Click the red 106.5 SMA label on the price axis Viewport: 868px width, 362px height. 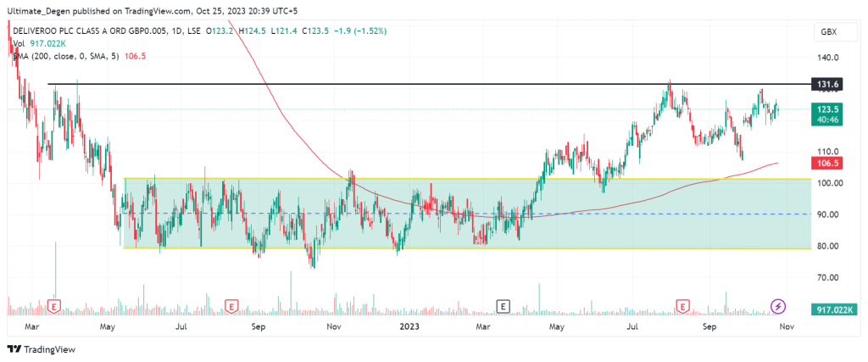point(827,163)
